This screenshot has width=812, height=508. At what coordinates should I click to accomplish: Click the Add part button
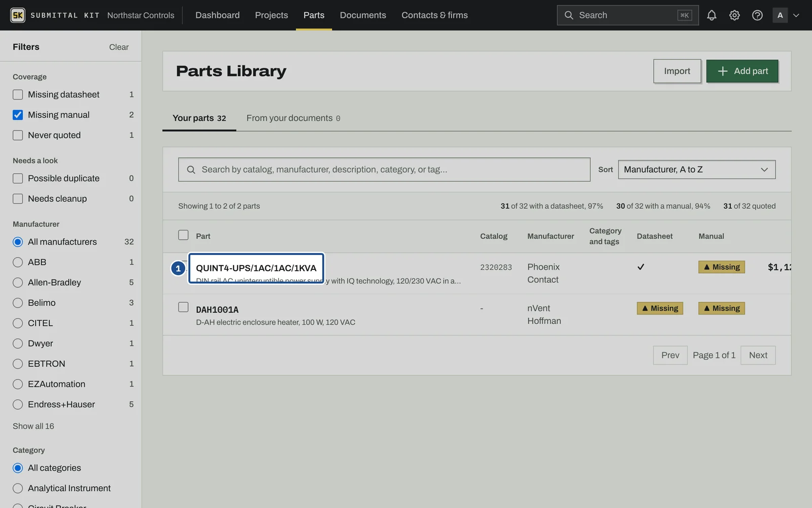742,71
